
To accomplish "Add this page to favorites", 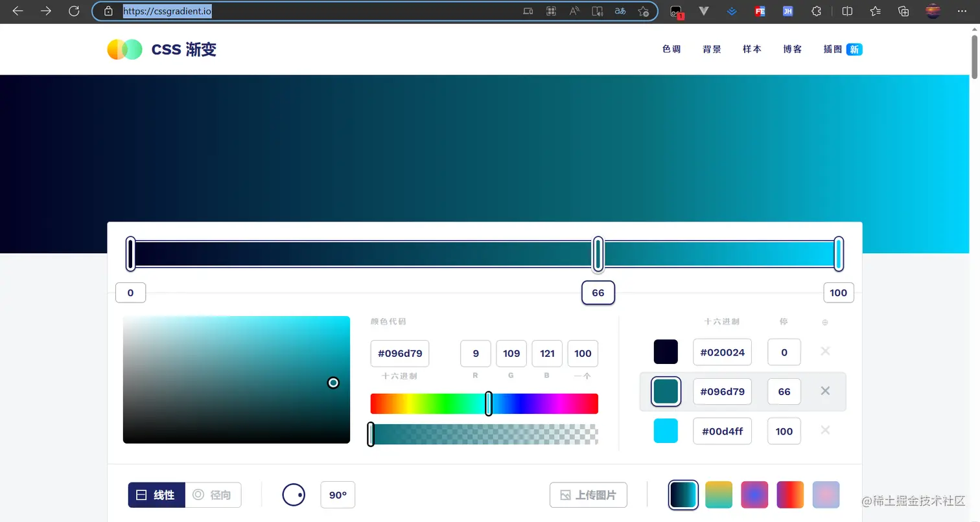I will tap(643, 11).
